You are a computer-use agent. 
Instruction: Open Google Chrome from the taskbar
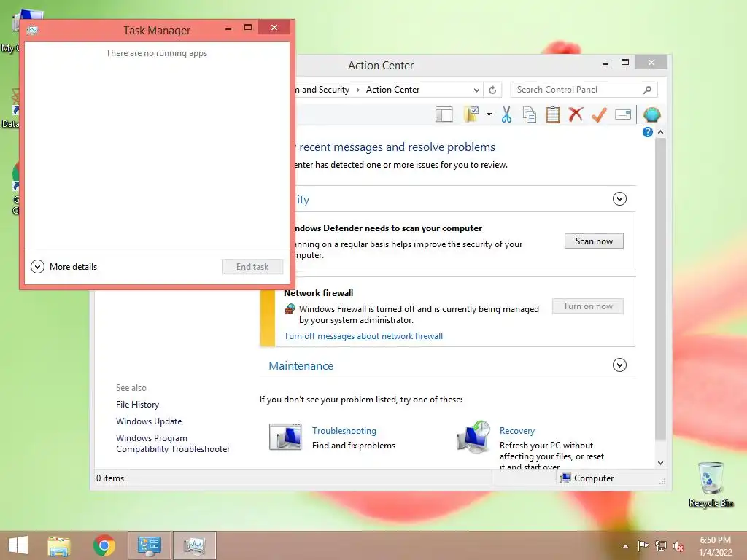click(104, 545)
